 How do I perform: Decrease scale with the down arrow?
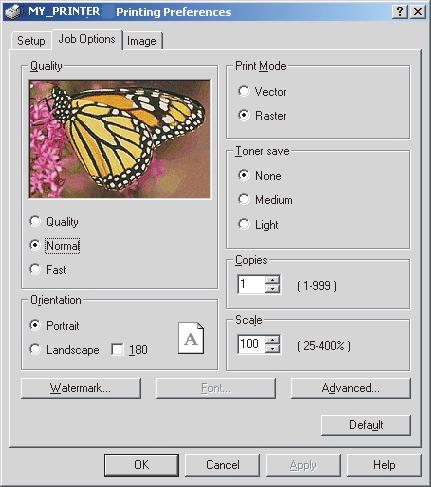[273, 349]
